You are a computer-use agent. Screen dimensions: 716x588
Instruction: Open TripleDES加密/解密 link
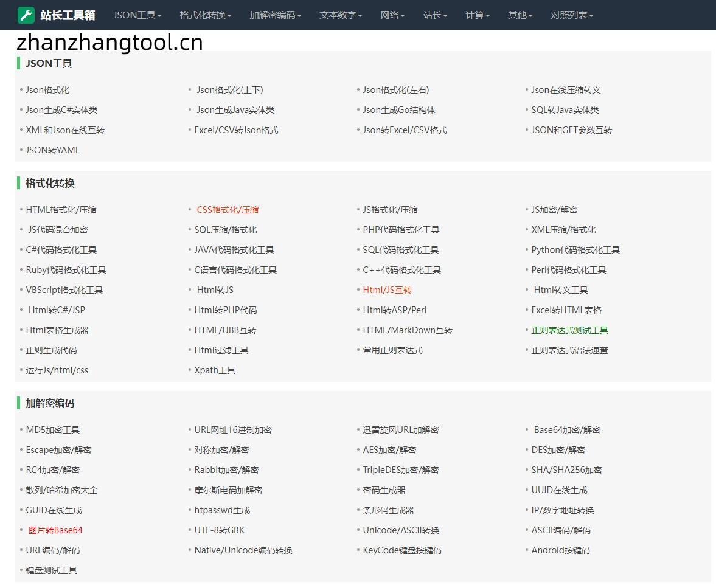click(x=400, y=470)
